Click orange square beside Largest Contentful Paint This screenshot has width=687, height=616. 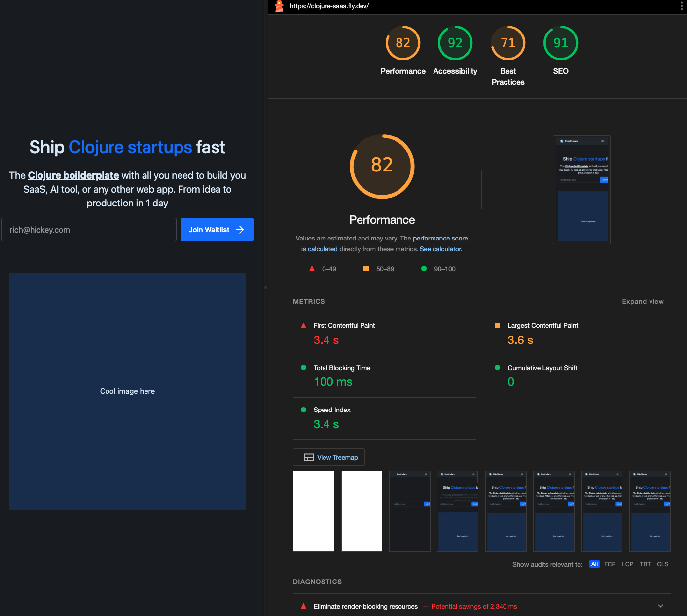pyautogui.click(x=497, y=325)
